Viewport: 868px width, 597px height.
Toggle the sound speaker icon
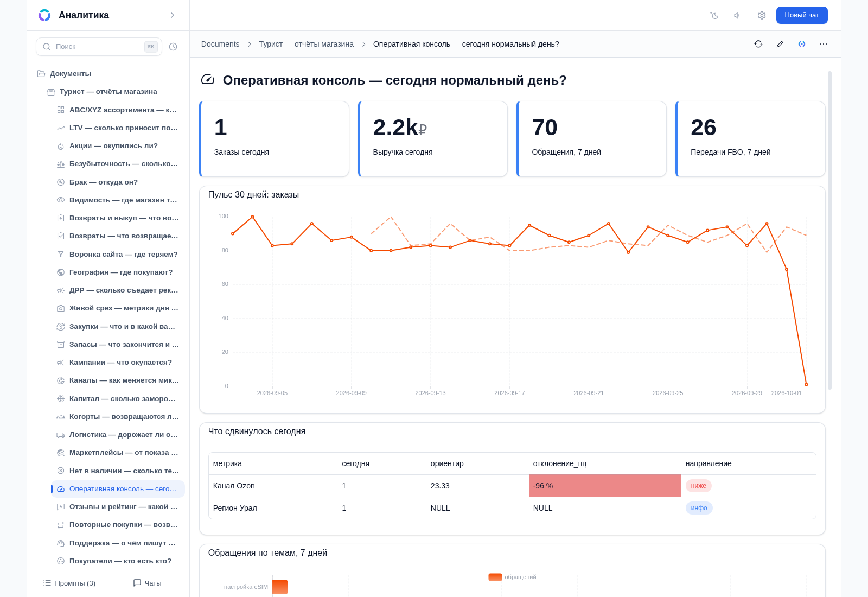738,15
